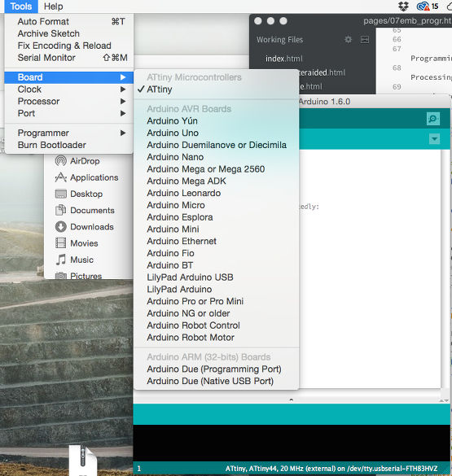Select Arduino Mega ADK board

[217, 181]
